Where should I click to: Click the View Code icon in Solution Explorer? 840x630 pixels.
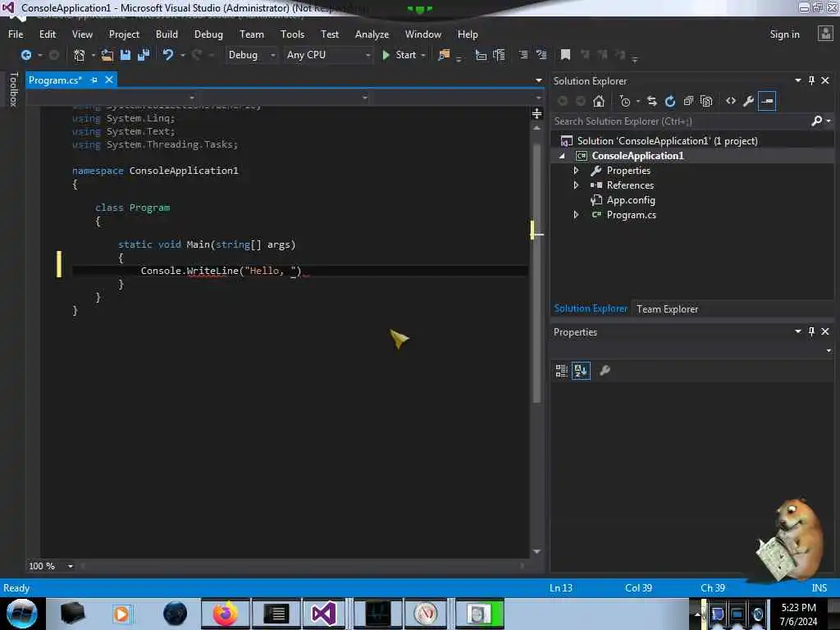(x=731, y=101)
